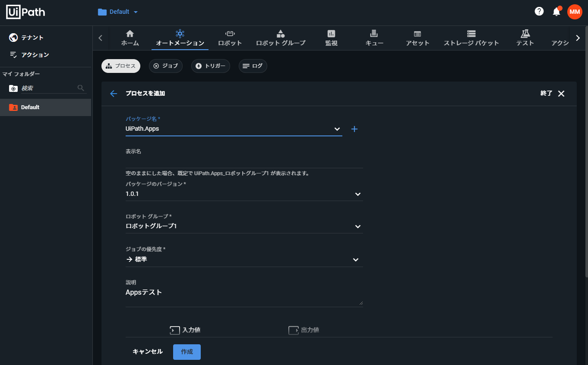
Task: Switch to the オートメーション tab
Action: coord(180,38)
